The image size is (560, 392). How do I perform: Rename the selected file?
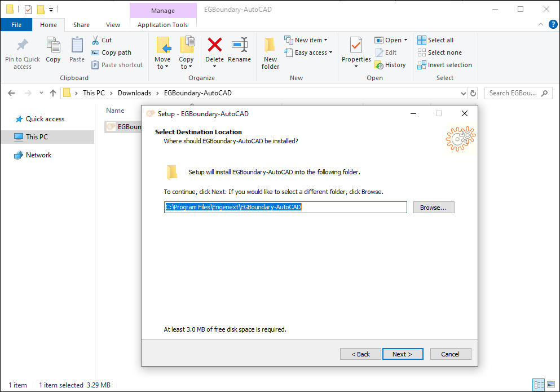click(x=239, y=50)
